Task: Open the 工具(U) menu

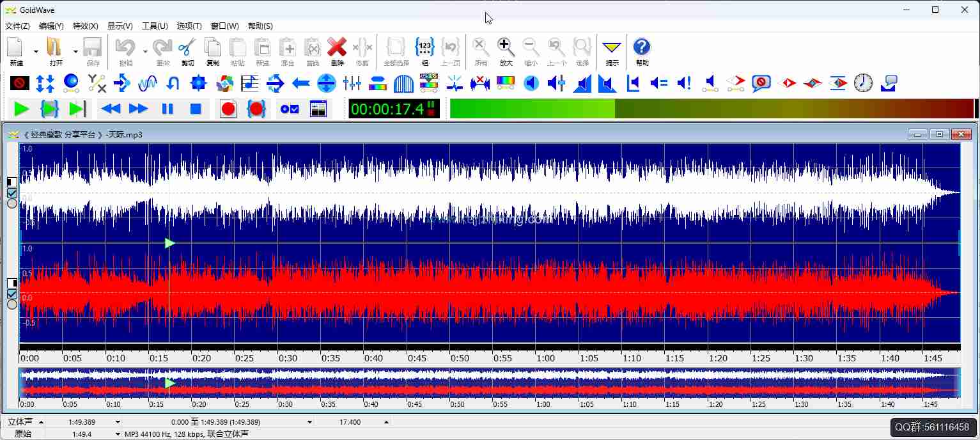Action: (155, 26)
